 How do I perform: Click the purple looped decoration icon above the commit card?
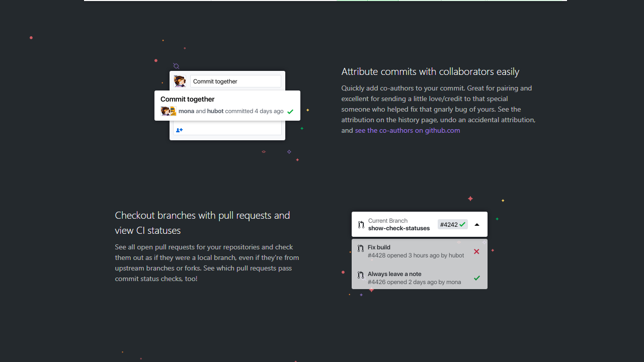point(176,66)
